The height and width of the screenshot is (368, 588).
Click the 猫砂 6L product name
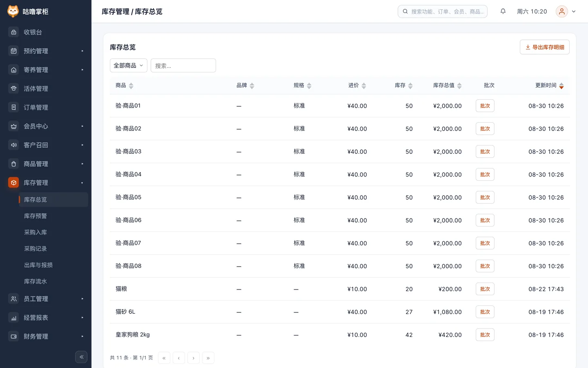125,312
